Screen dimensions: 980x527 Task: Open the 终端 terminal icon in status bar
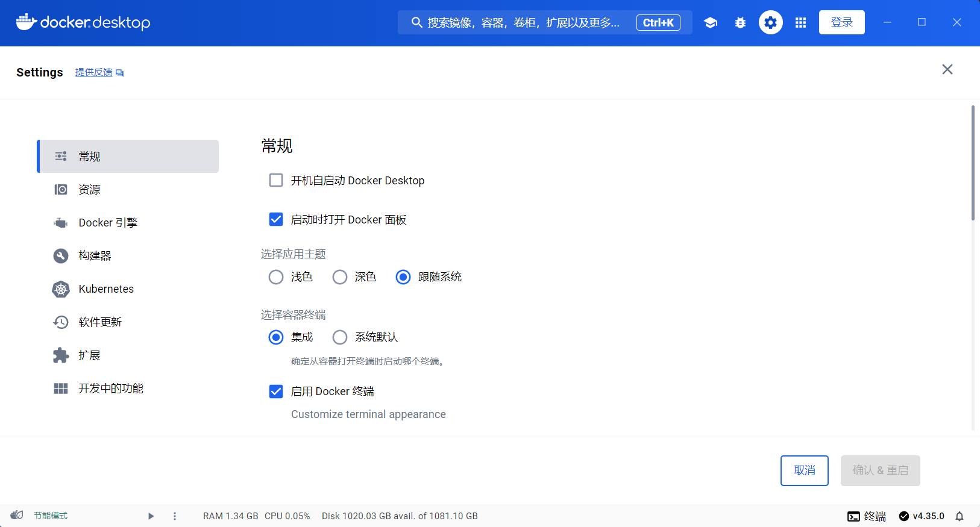coord(867,516)
